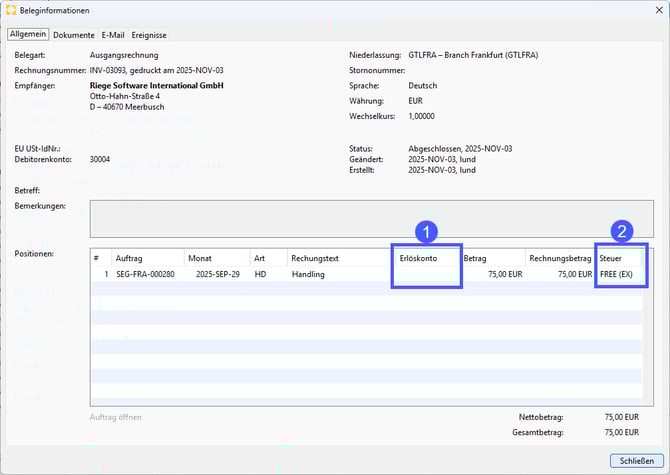Click inside the Bemerkungen text field
Image resolution: width=670 pixels, height=475 pixels.
(367, 218)
